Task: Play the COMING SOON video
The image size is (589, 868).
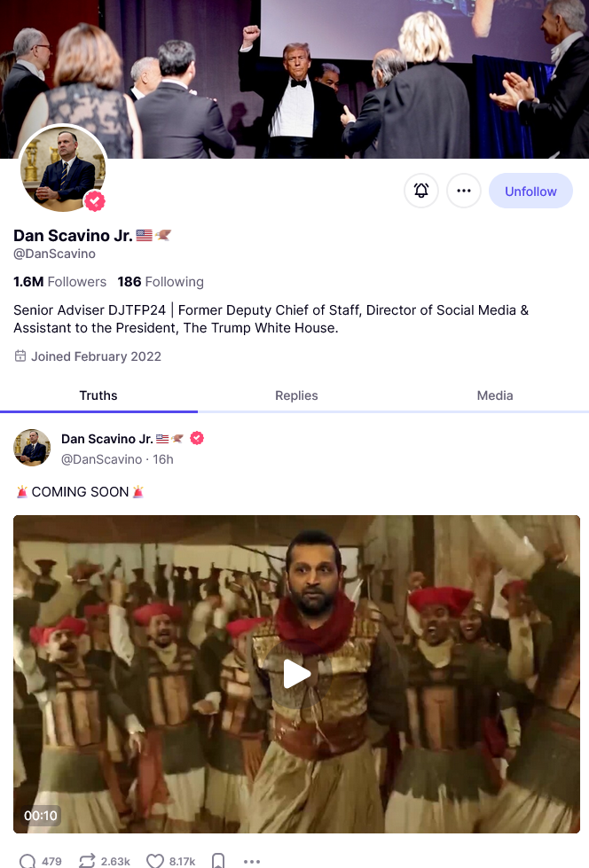Action: click(x=297, y=674)
